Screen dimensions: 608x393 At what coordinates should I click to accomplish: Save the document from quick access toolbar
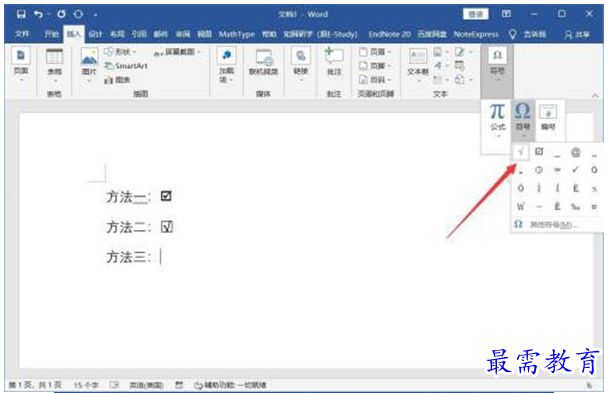21,14
